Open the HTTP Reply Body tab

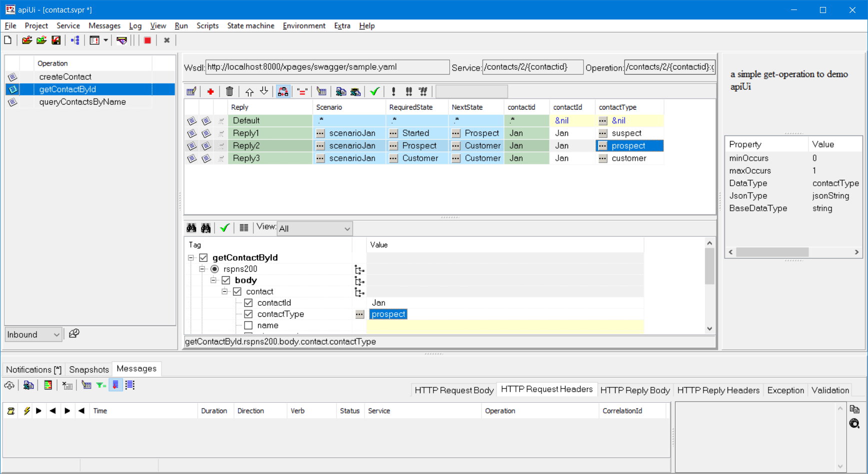(x=635, y=390)
